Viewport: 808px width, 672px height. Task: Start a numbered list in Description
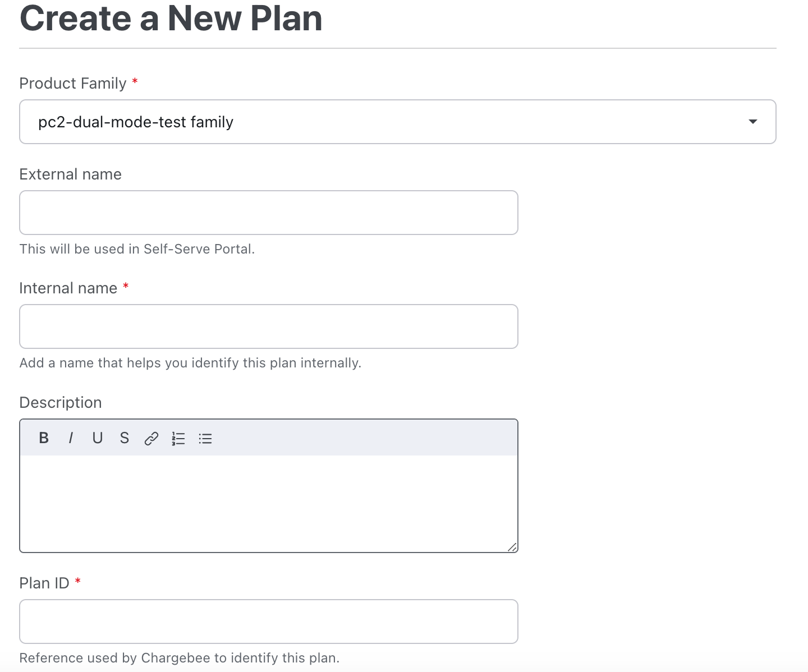click(x=178, y=439)
